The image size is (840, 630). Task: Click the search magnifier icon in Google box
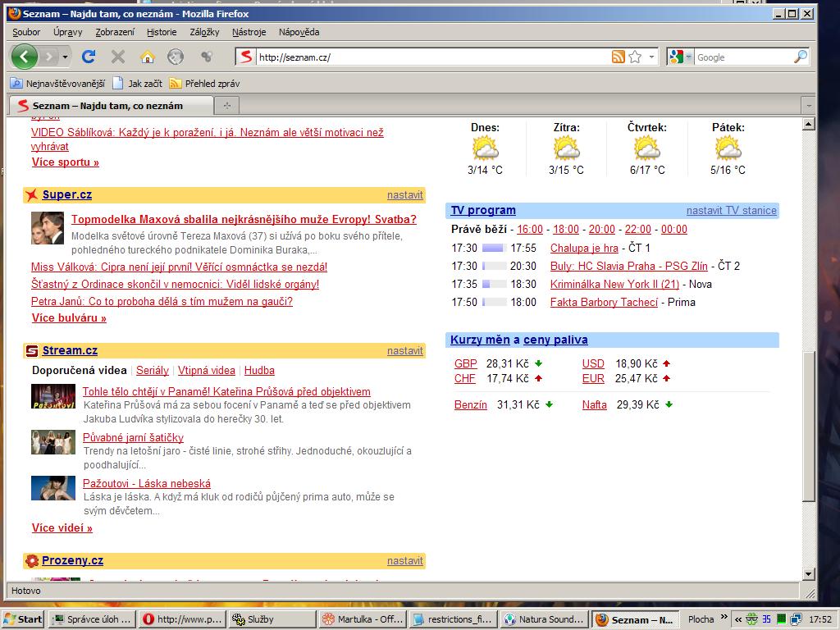800,57
